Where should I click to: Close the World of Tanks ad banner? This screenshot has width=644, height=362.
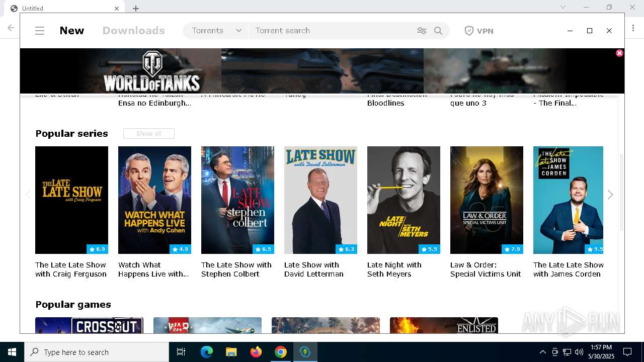pos(619,53)
